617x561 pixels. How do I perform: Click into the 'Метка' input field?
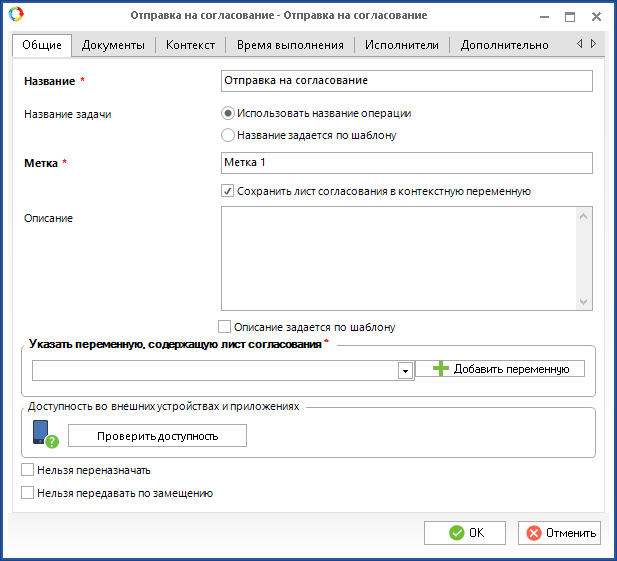tap(406, 162)
